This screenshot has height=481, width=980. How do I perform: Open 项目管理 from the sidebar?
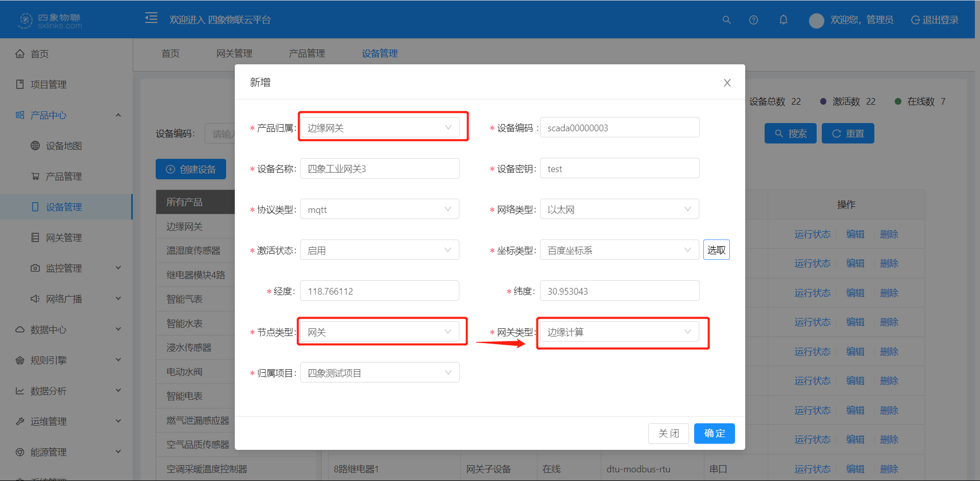pos(48,84)
